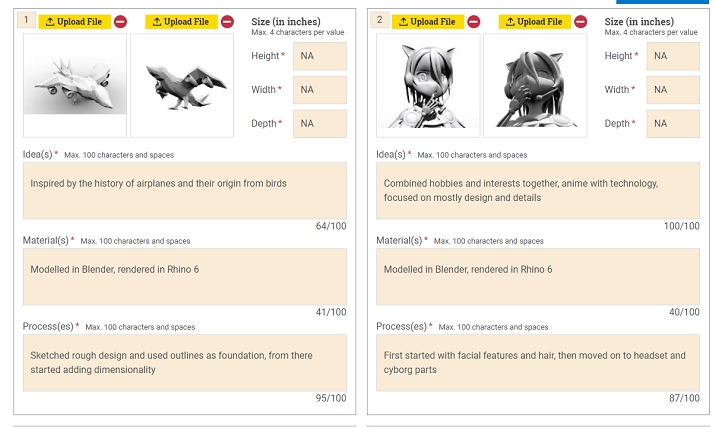Screen dimensions: 716x427
Task: Remove the second anime image in entry 2
Action: coord(581,21)
